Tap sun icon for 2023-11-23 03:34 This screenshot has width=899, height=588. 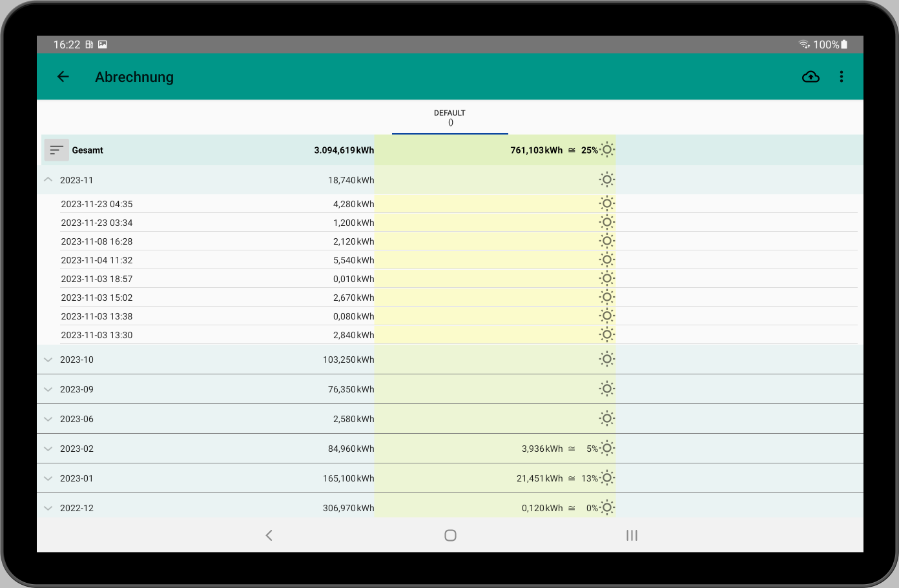point(607,222)
